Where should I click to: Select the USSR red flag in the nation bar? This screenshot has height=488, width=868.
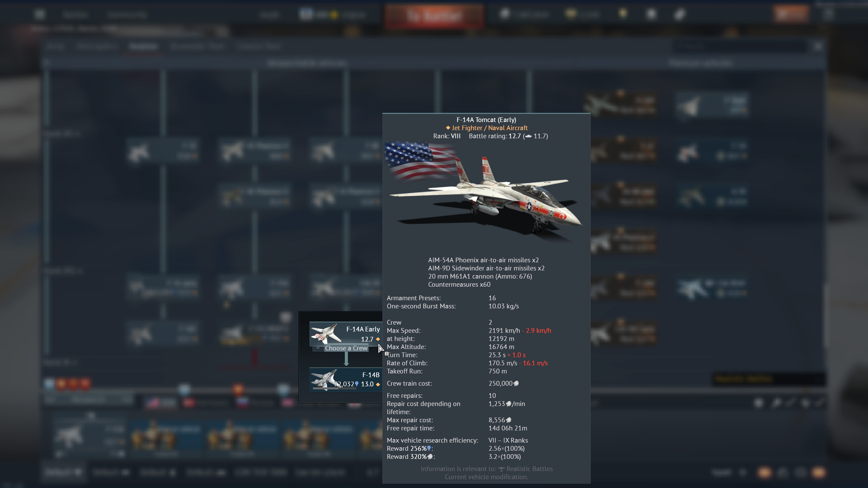[189, 403]
